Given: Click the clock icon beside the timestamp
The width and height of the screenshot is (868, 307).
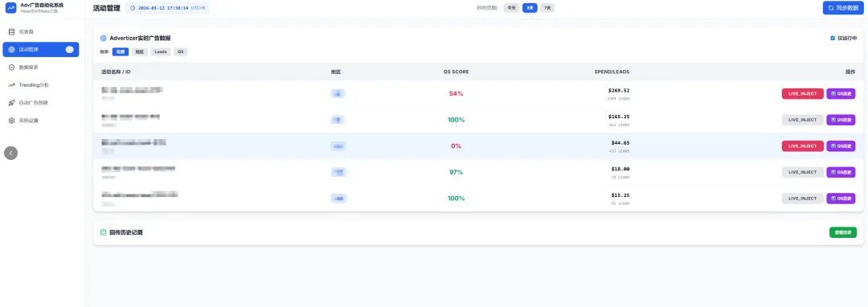Looking at the screenshot, I should coord(133,8).
